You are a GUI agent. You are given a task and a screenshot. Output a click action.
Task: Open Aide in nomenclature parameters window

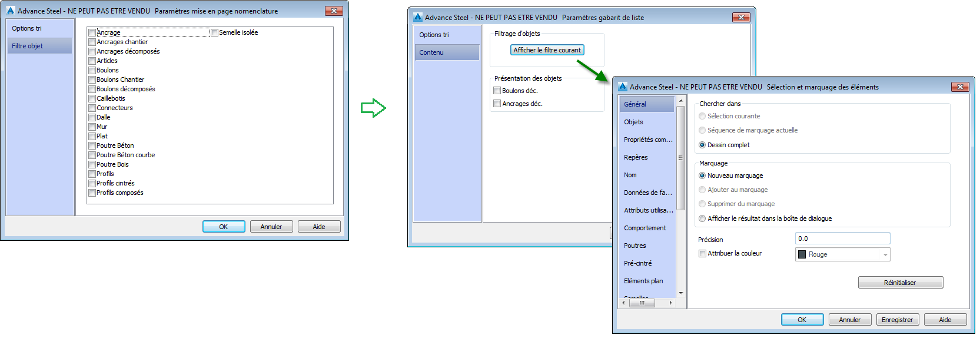319,227
